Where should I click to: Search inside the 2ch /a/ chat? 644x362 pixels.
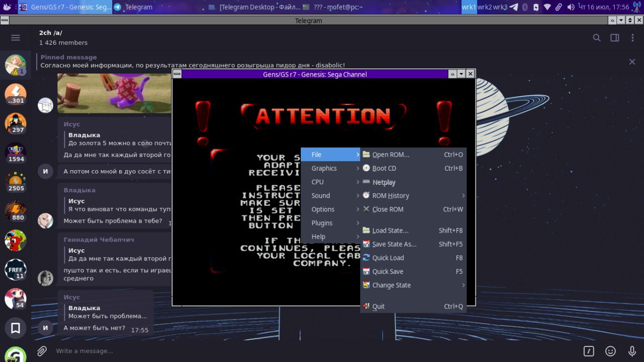click(597, 38)
